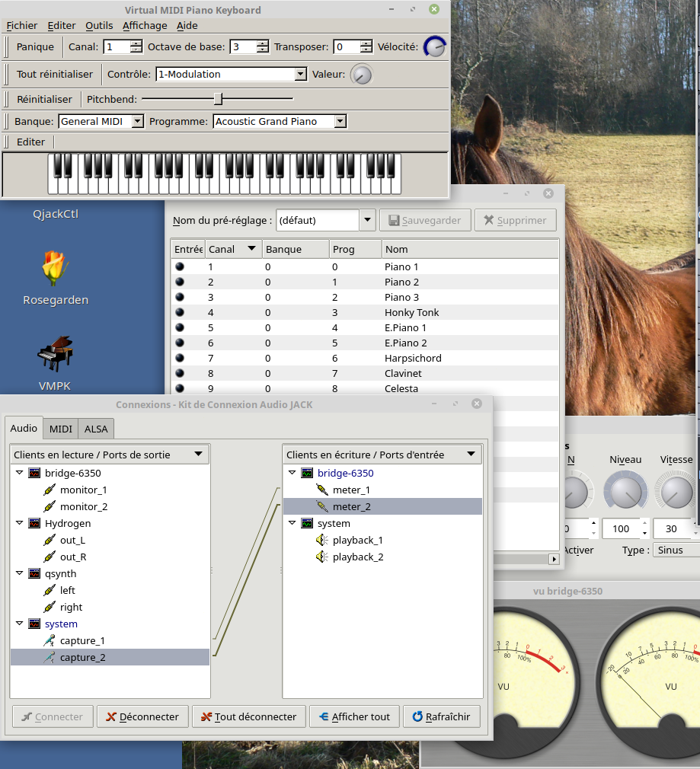Select capture_1 microphone icon

click(x=50, y=640)
